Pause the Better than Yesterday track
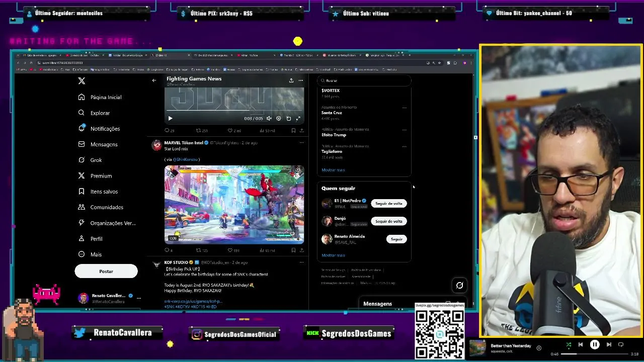This screenshot has width=644, height=362. (595, 345)
